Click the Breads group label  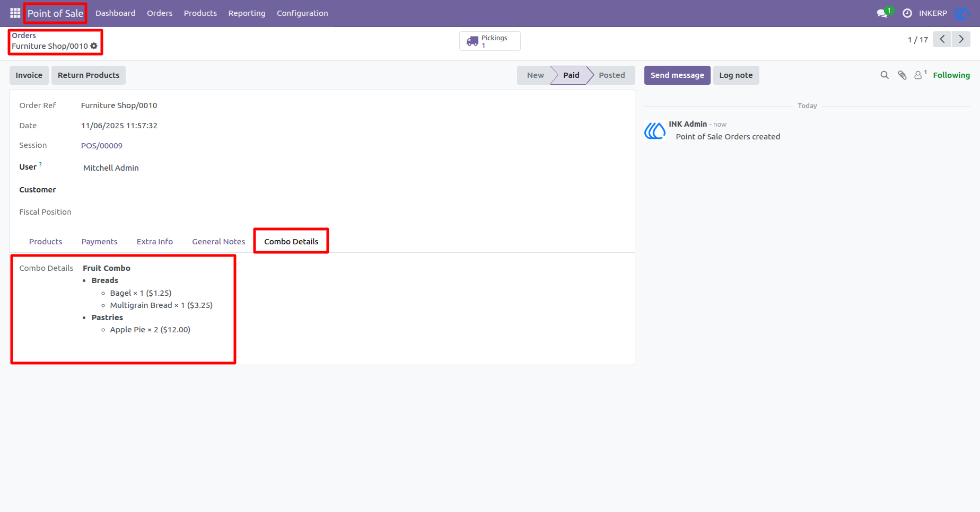pos(105,280)
